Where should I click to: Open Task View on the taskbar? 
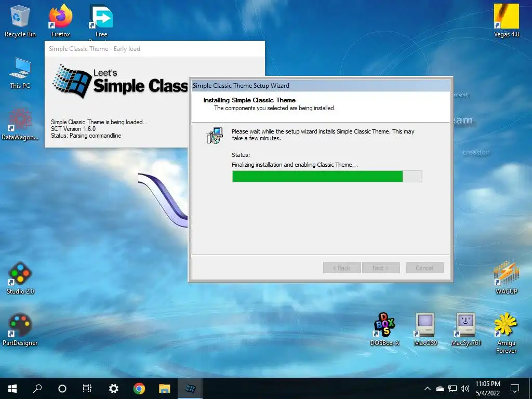pos(87,389)
